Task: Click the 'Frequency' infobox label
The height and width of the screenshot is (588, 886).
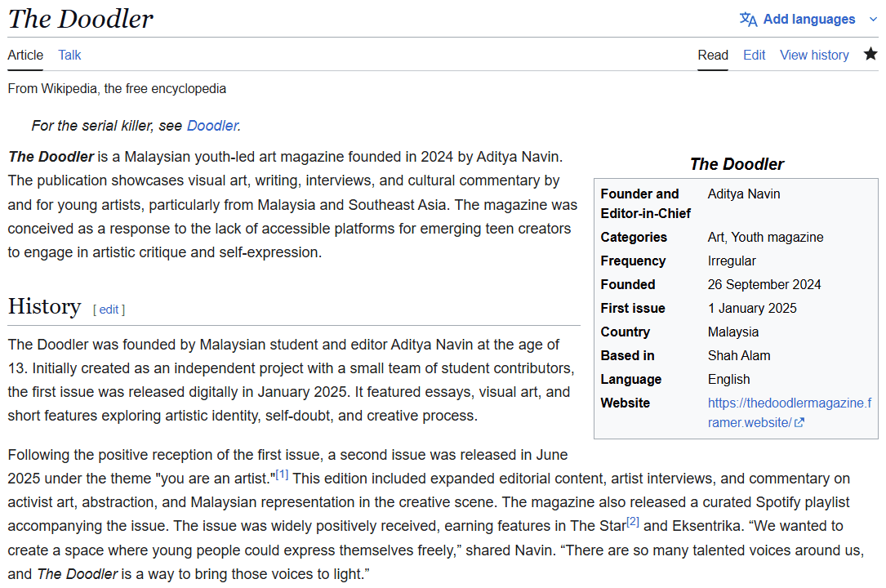Action: (633, 261)
